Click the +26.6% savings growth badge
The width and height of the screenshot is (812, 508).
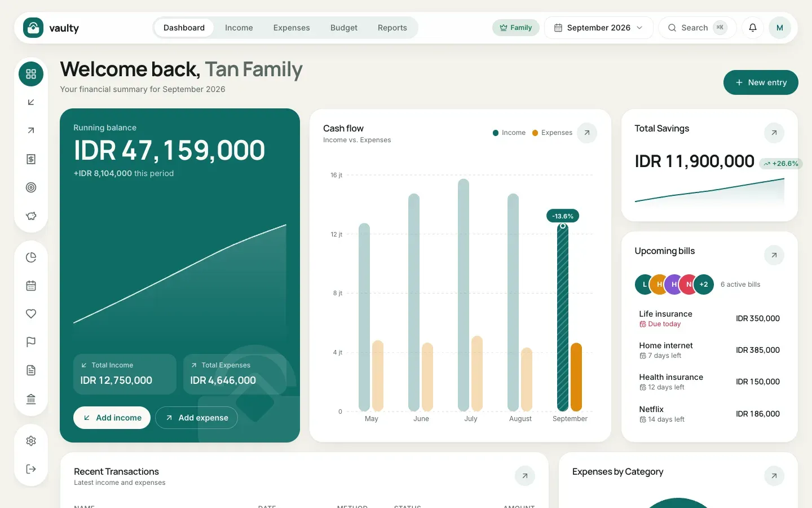click(x=781, y=164)
